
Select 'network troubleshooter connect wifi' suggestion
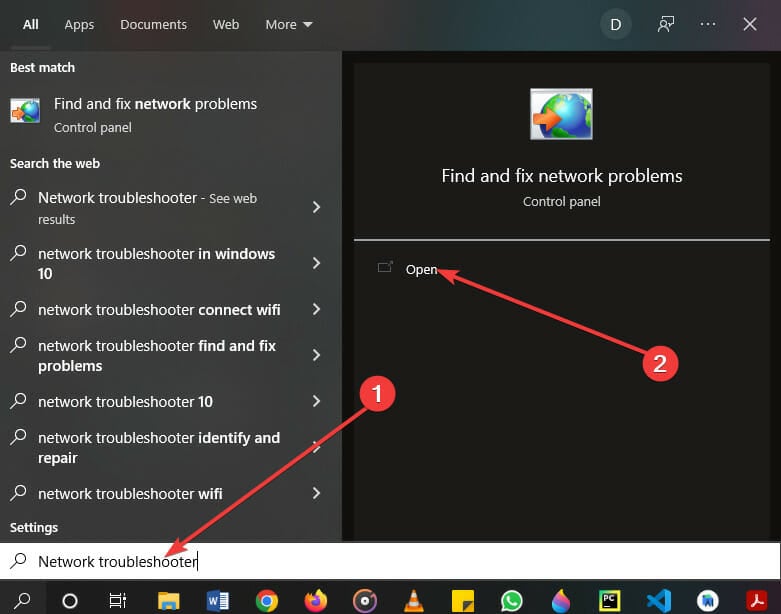tap(171, 310)
